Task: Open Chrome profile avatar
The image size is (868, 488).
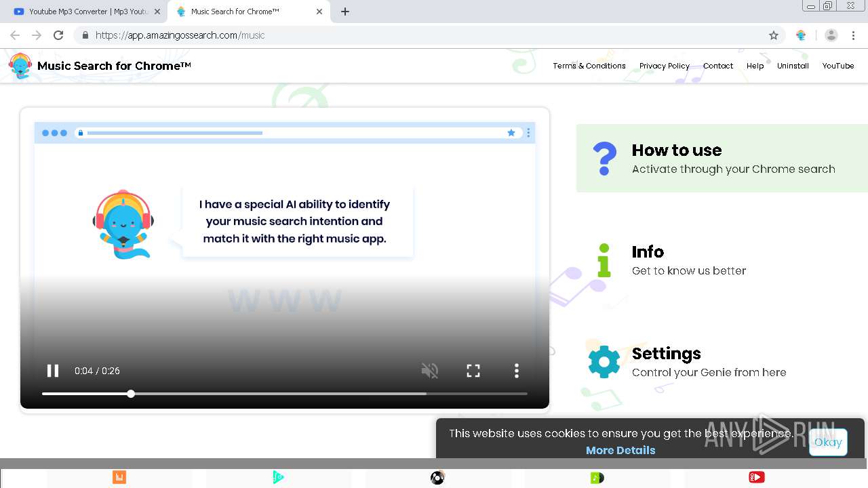Action: 831,35
